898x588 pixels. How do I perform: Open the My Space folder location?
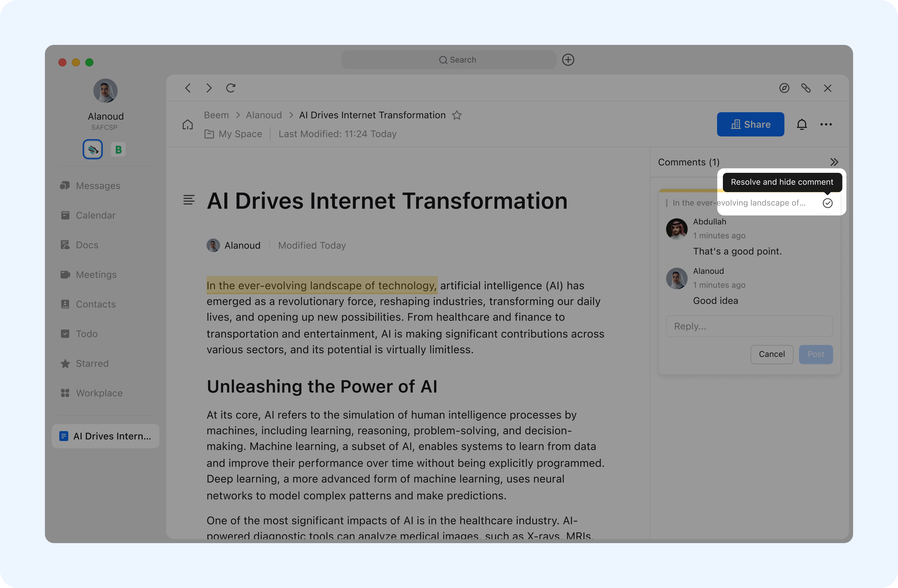point(240,134)
